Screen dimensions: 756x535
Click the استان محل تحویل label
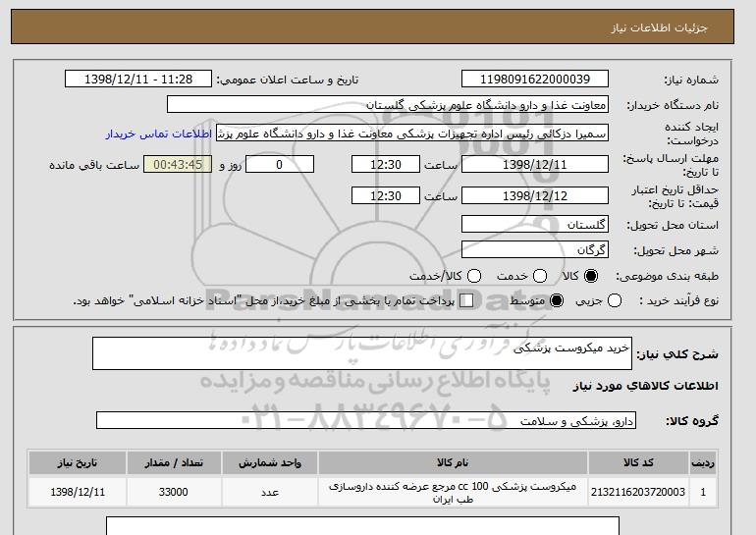[673, 225]
